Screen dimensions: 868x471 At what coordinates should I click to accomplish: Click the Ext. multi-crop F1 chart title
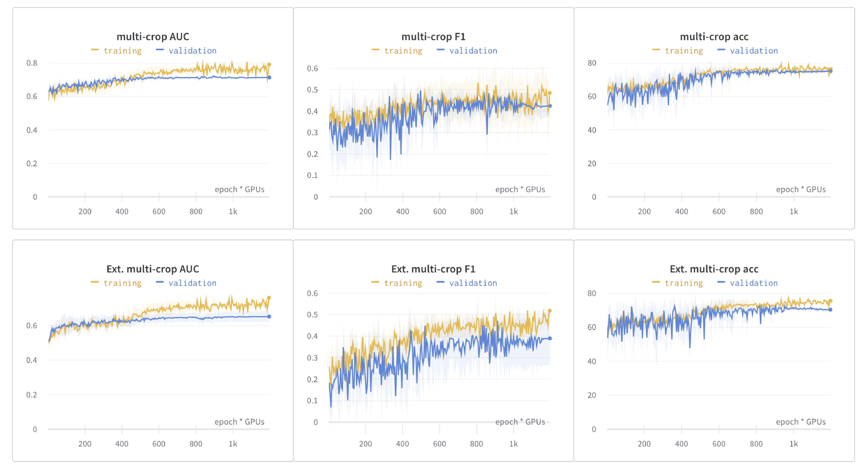pyautogui.click(x=433, y=269)
